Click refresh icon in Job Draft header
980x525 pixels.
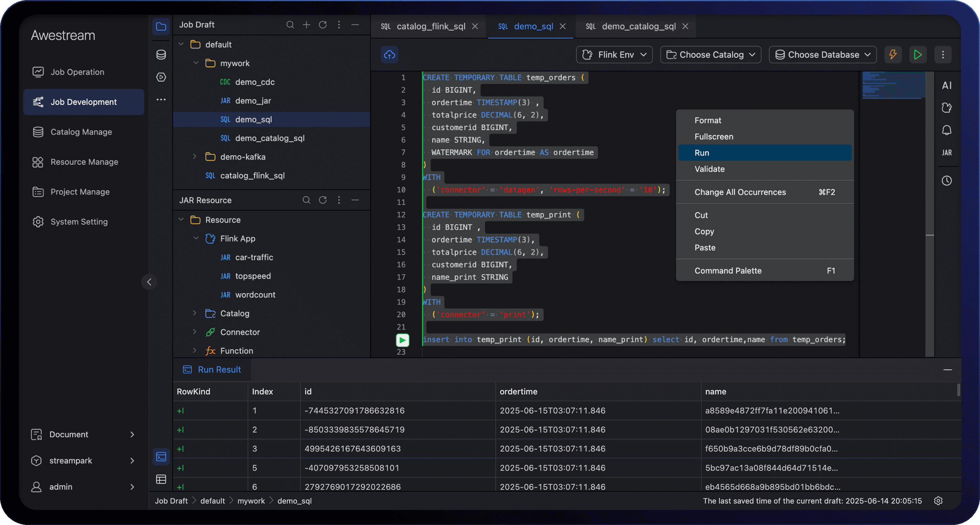[x=323, y=25]
